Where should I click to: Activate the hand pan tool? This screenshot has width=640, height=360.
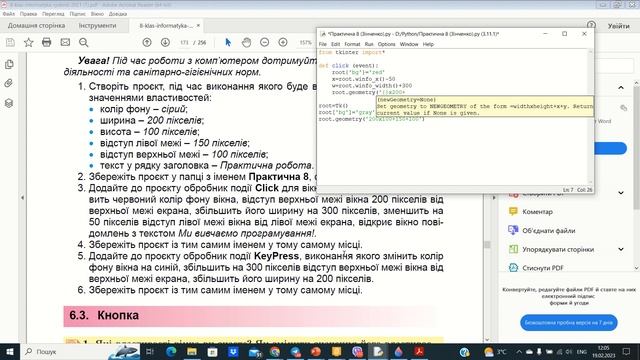[246, 42]
